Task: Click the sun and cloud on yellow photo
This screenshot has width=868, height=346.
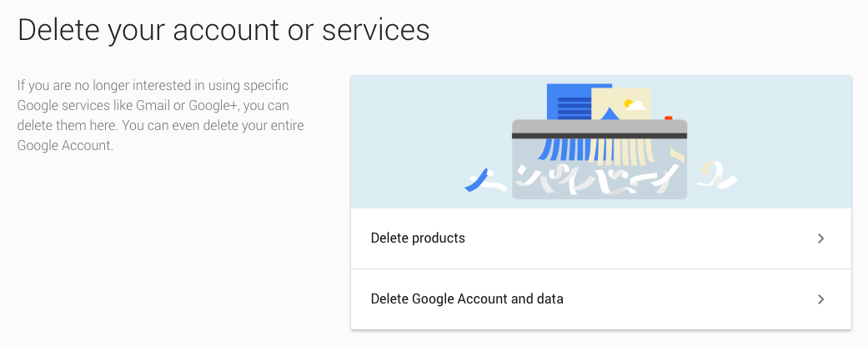Action: coord(635,105)
